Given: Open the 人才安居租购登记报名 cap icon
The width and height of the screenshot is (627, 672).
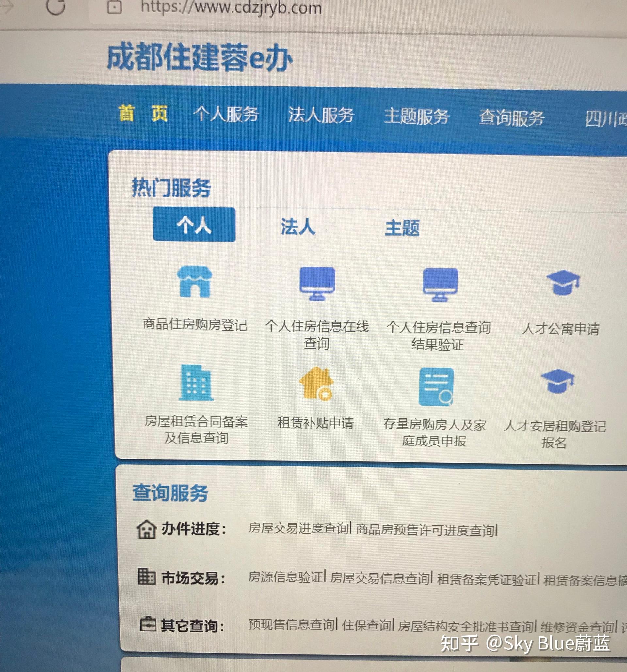Looking at the screenshot, I should (x=558, y=381).
